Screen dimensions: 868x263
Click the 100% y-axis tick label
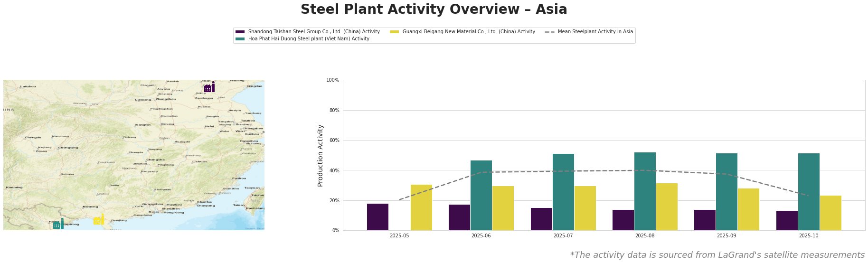click(333, 80)
